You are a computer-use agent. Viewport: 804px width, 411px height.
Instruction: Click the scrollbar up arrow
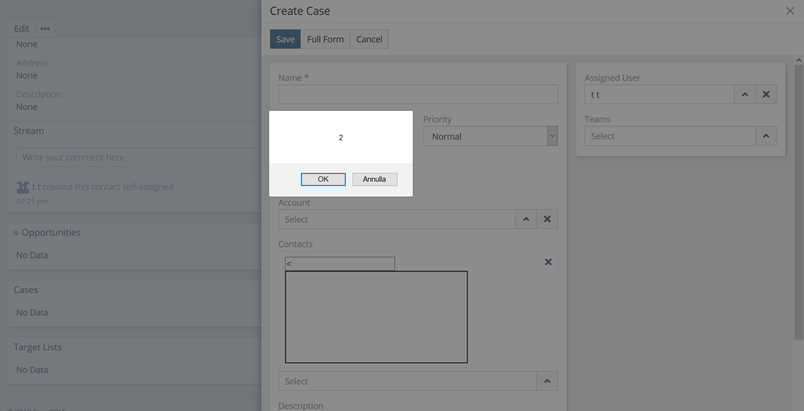[799, 60]
